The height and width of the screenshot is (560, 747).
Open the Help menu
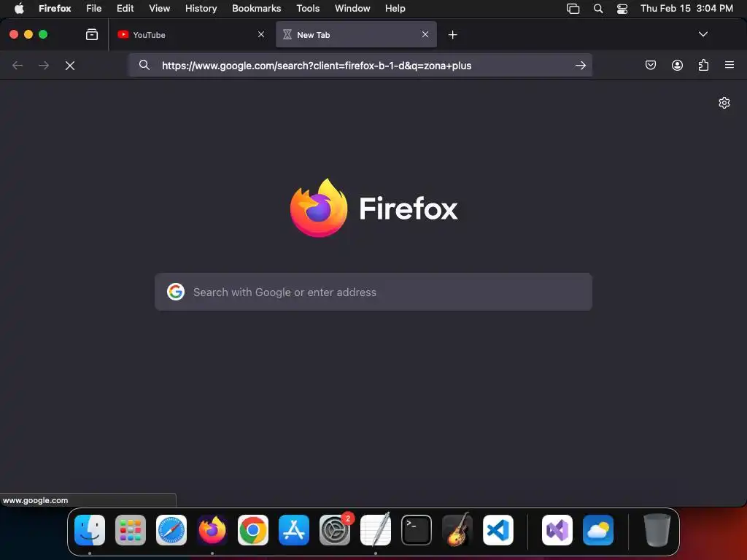coord(395,9)
